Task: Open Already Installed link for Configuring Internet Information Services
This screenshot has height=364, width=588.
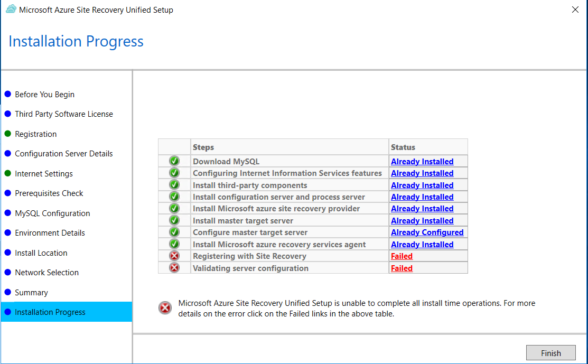Action: pyautogui.click(x=422, y=173)
